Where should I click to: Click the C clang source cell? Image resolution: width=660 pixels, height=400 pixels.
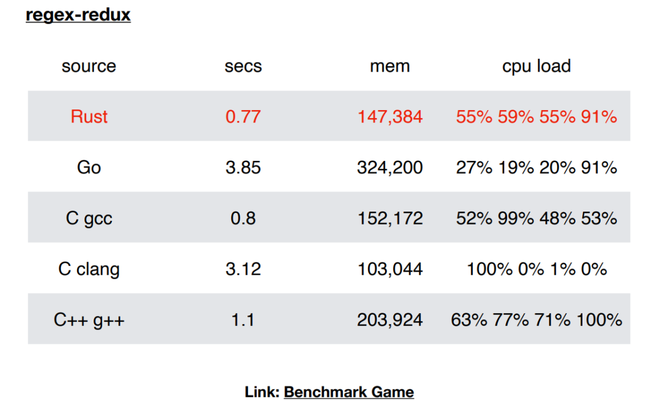[89, 269]
